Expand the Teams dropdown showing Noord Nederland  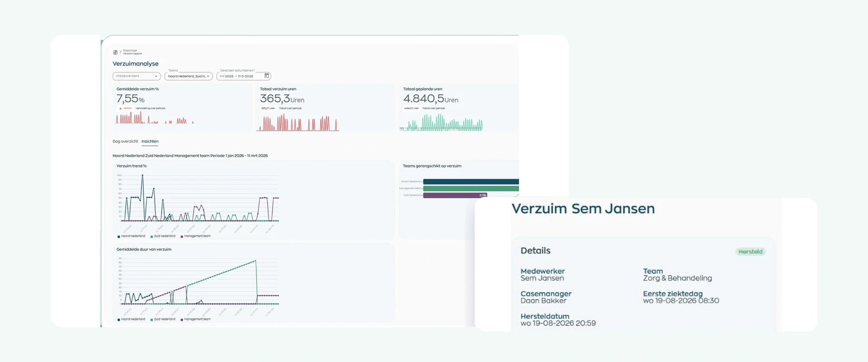pyautogui.click(x=189, y=76)
